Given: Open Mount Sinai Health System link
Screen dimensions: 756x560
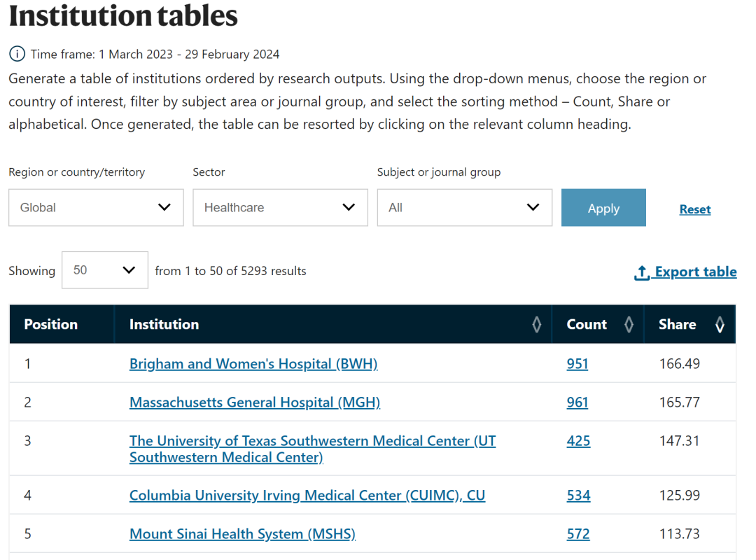Looking at the screenshot, I should 242,534.
